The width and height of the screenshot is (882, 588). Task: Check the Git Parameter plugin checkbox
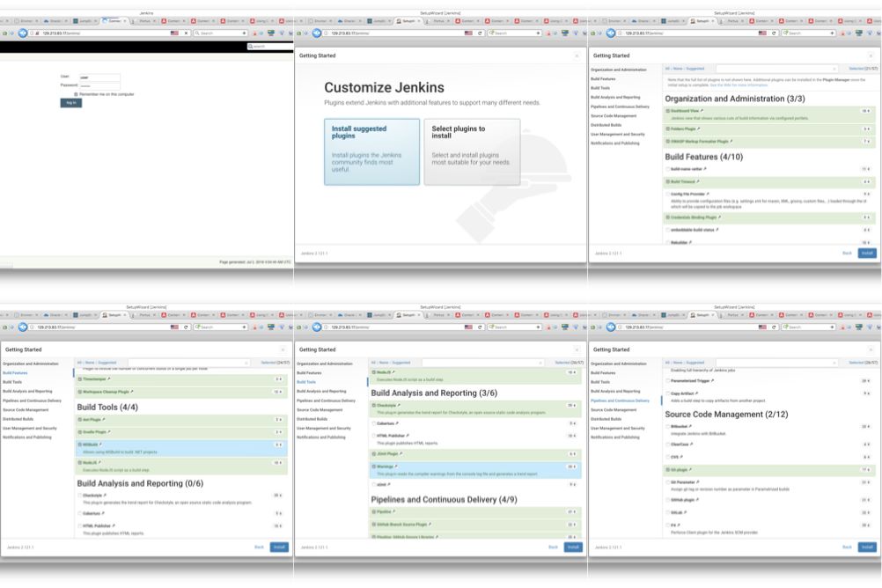coord(668,482)
